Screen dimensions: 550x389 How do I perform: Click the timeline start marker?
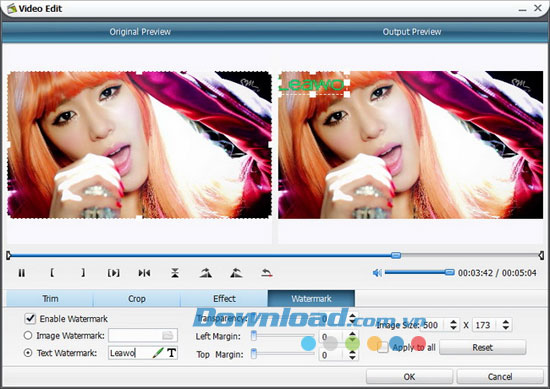[8, 255]
